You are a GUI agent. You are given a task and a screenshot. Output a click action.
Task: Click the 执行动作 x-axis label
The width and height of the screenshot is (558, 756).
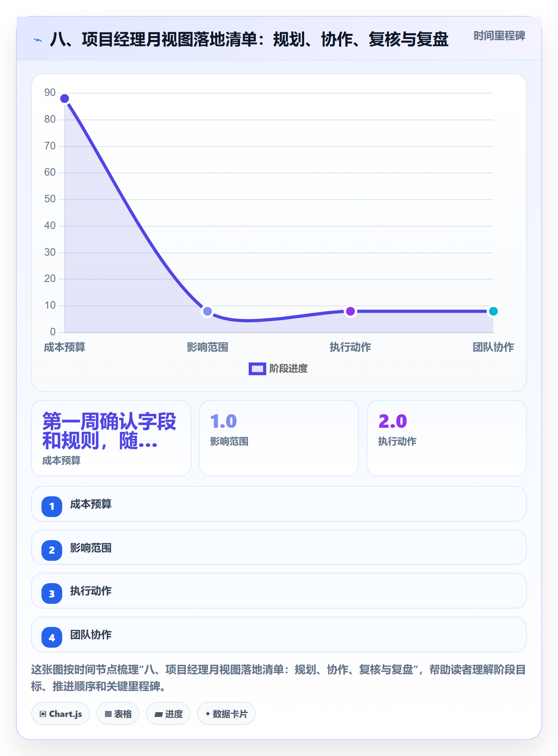pyautogui.click(x=350, y=347)
